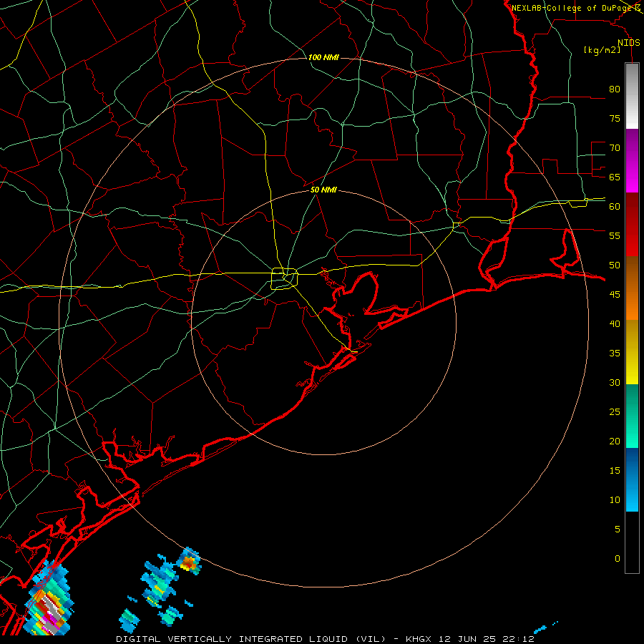This screenshot has width=644, height=644.
Task: Click the 65 value on color scale
Action: click(x=615, y=177)
